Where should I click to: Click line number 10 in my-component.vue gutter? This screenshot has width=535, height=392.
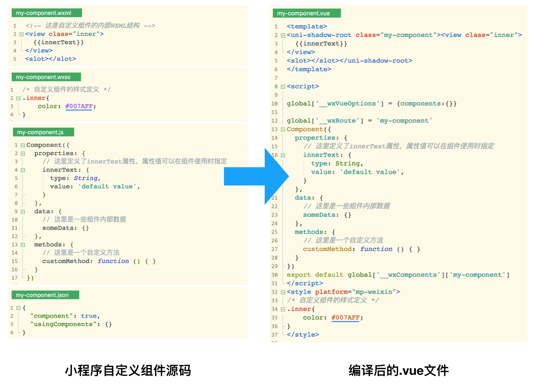275,104
